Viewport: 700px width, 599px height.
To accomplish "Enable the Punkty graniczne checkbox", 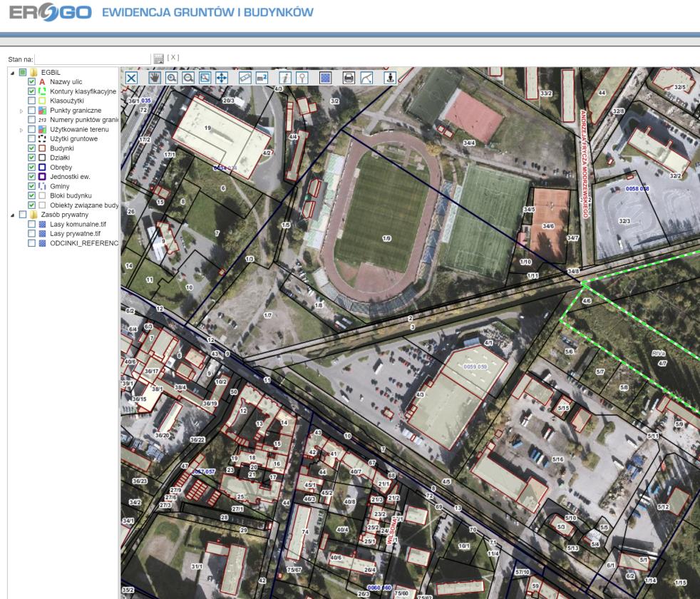I will coord(31,111).
